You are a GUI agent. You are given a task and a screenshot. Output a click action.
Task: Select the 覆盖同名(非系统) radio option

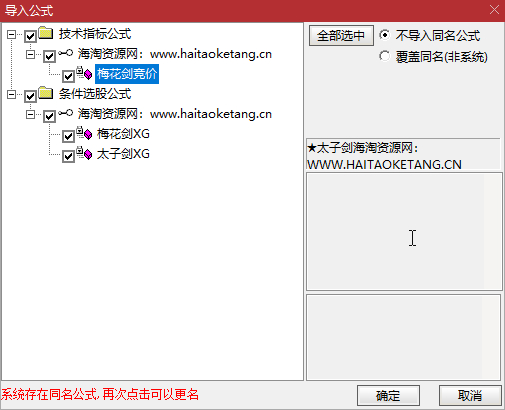pos(385,56)
